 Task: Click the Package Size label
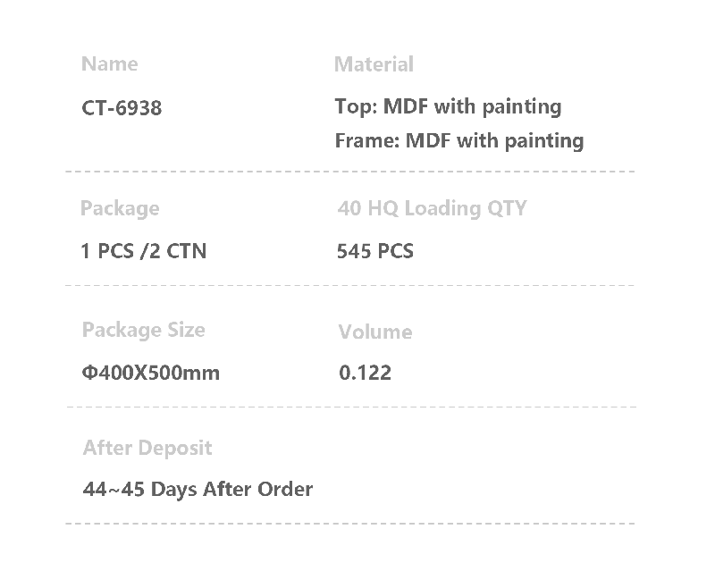[x=143, y=330]
